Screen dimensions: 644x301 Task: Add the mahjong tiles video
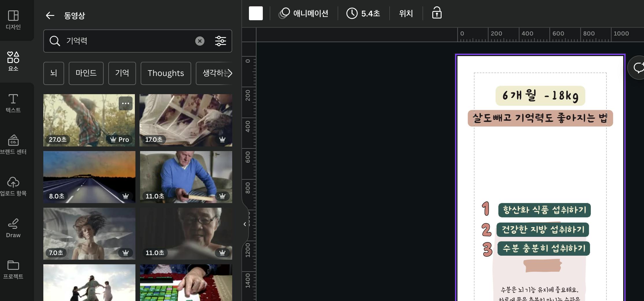(186, 283)
